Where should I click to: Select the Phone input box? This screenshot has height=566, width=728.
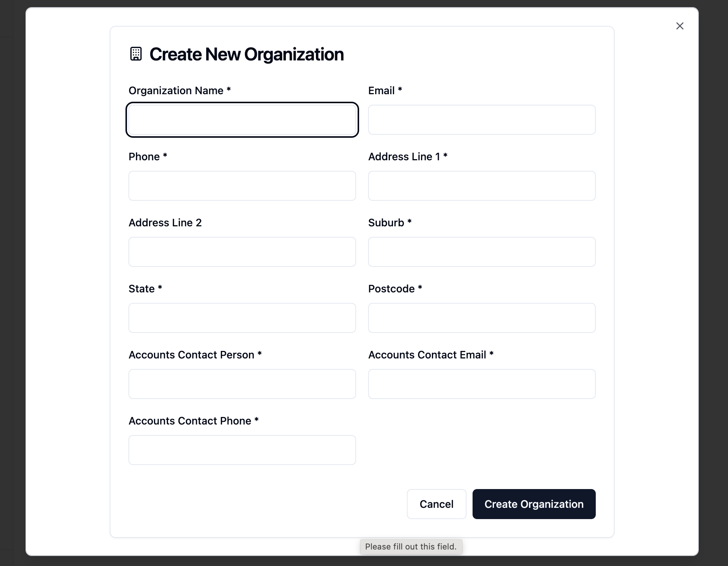[x=242, y=186]
